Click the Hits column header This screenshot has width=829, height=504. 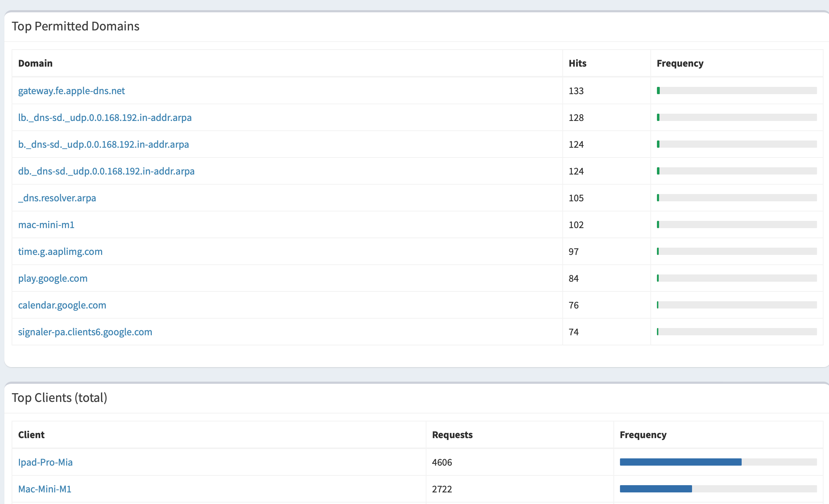pos(577,63)
